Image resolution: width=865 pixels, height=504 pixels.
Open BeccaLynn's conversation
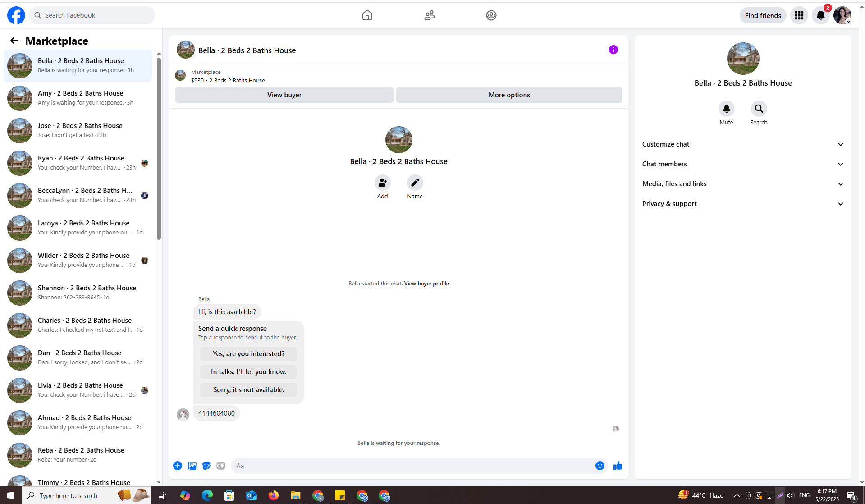click(x=78, y=195)
